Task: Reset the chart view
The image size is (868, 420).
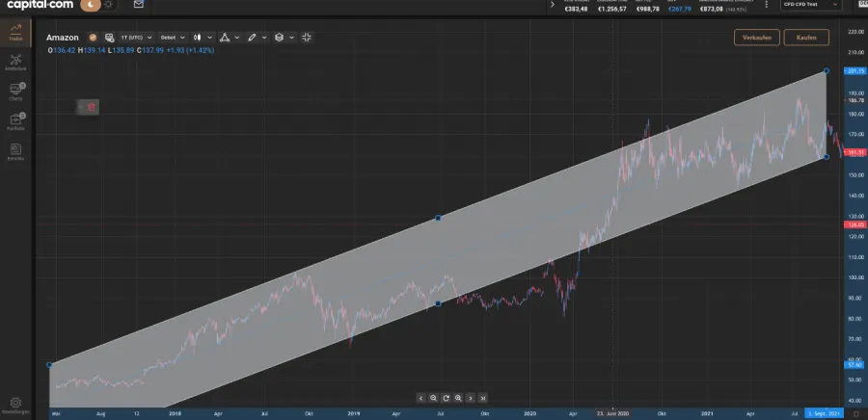Action: tap(446, 398)
